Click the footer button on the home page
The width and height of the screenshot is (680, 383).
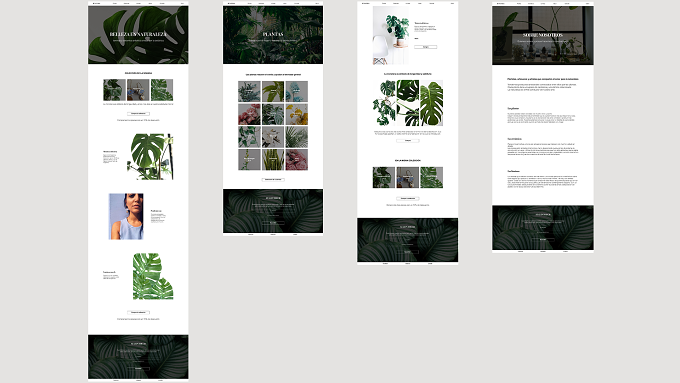point(138,369)
